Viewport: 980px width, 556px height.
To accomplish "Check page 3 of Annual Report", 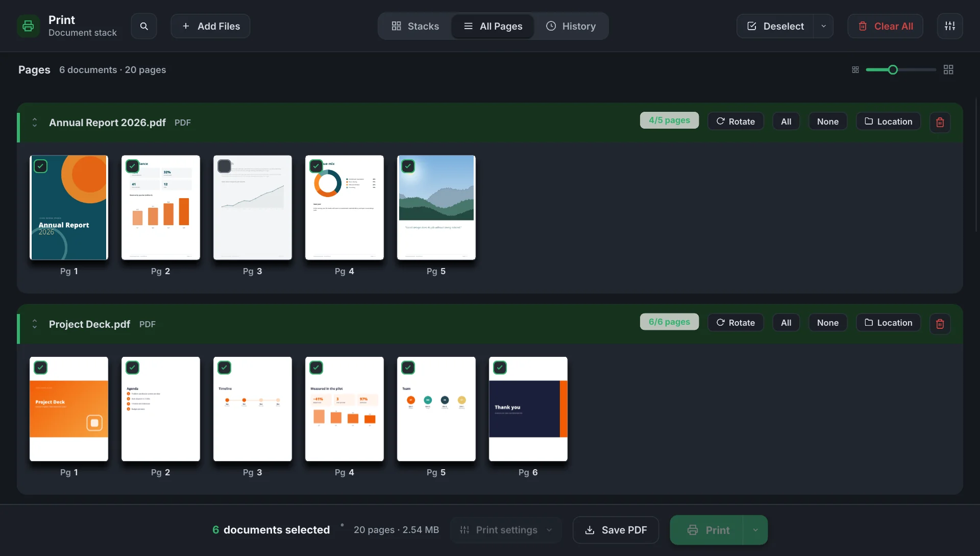I will coord(224,166).
